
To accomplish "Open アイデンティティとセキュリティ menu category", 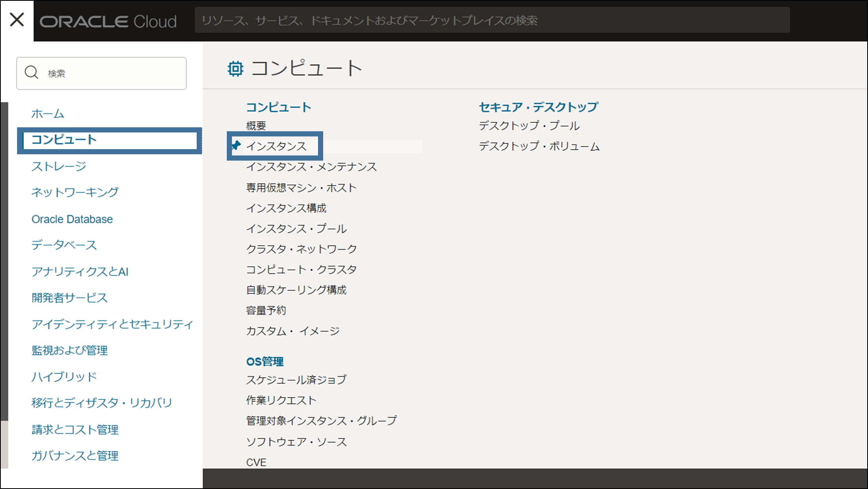I will click(112, 324).
